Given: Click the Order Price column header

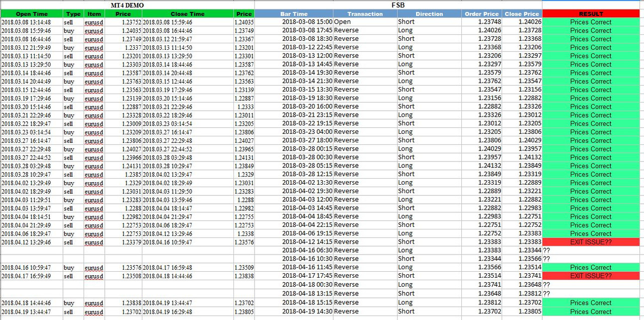Looking at the screenshot, I should [481, 14].
